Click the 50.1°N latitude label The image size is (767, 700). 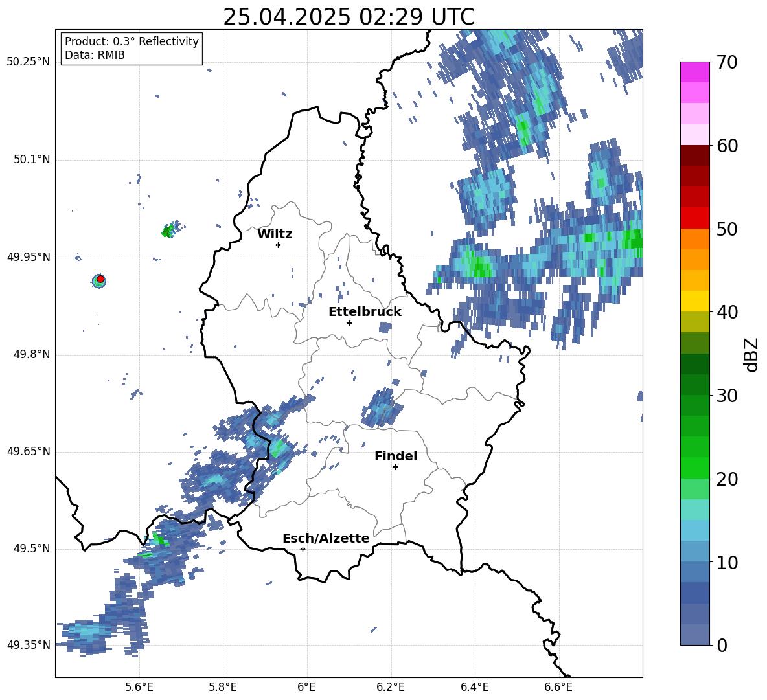pyautogui.click(x=31, y=159)
